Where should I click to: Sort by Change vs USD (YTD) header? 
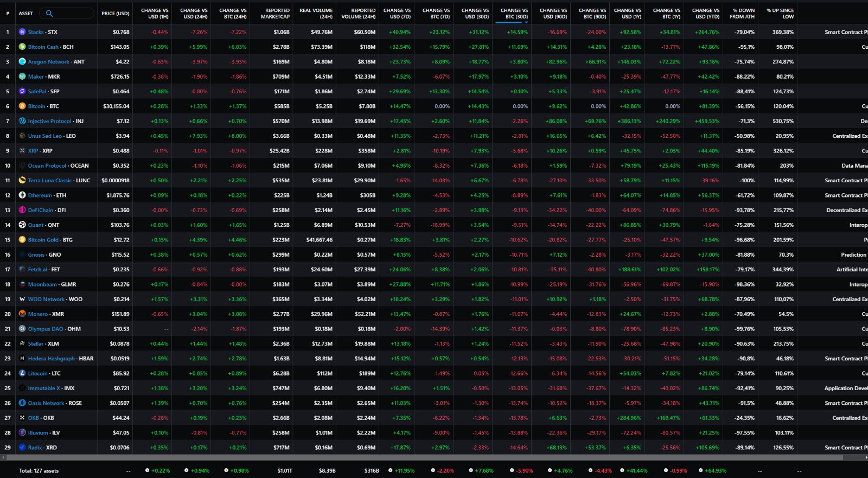pos(705,14)
